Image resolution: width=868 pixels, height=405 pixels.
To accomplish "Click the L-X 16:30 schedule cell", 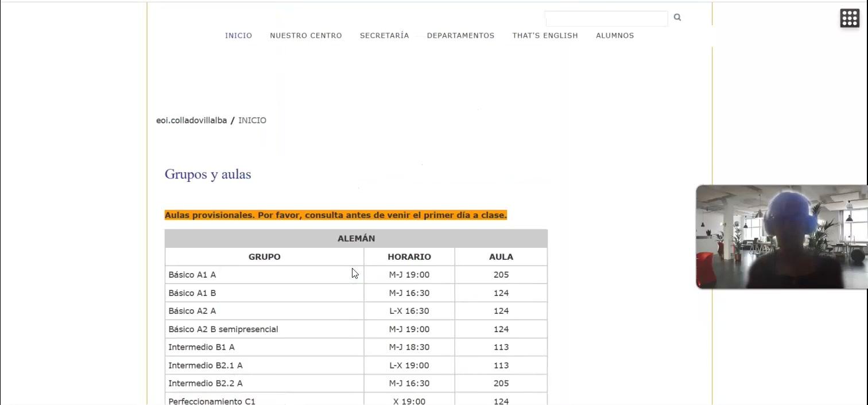I will tap(409, 311).
